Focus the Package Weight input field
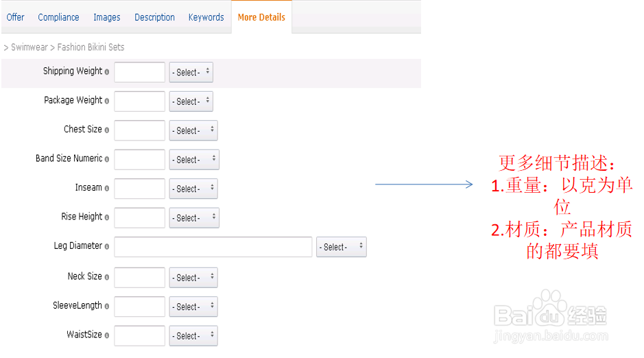This screenshot has height=358, width=644. 139,102
